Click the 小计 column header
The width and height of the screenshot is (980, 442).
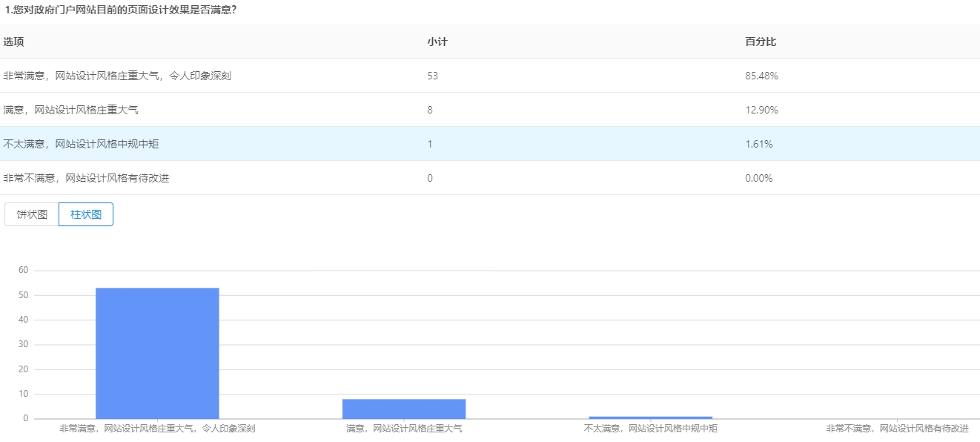click(x=437, y=42)
